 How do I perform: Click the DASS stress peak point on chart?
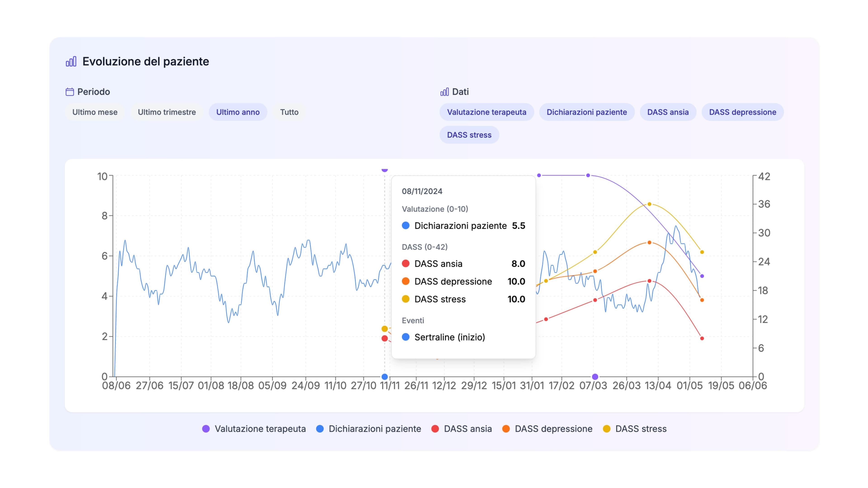(649, 204)
